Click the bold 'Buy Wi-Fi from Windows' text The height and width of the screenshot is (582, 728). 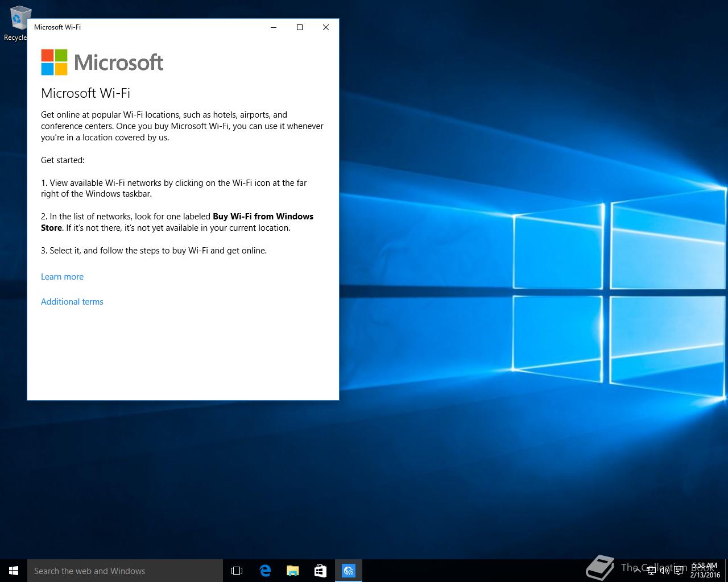tap(263, 217)
